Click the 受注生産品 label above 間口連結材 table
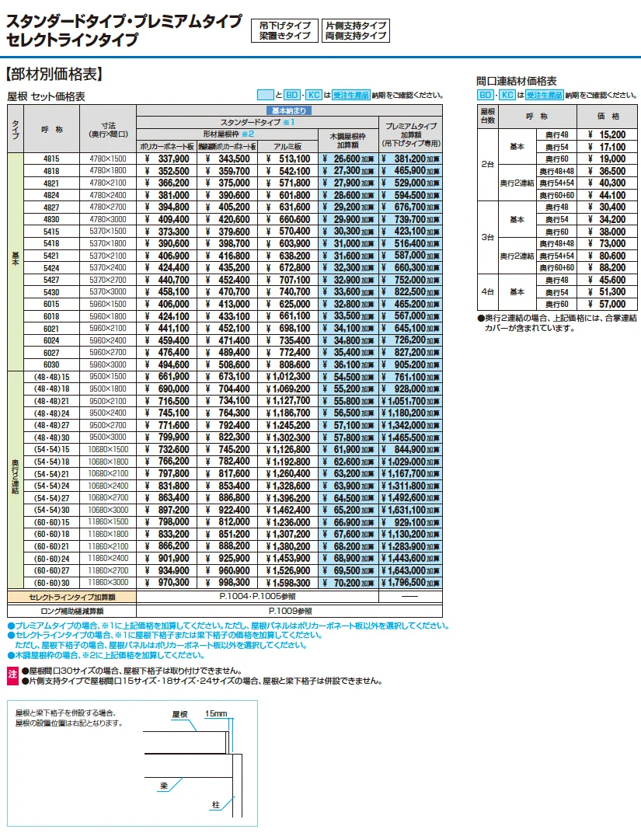The height and width of the screenshot is (840, 641). (544, 95)
